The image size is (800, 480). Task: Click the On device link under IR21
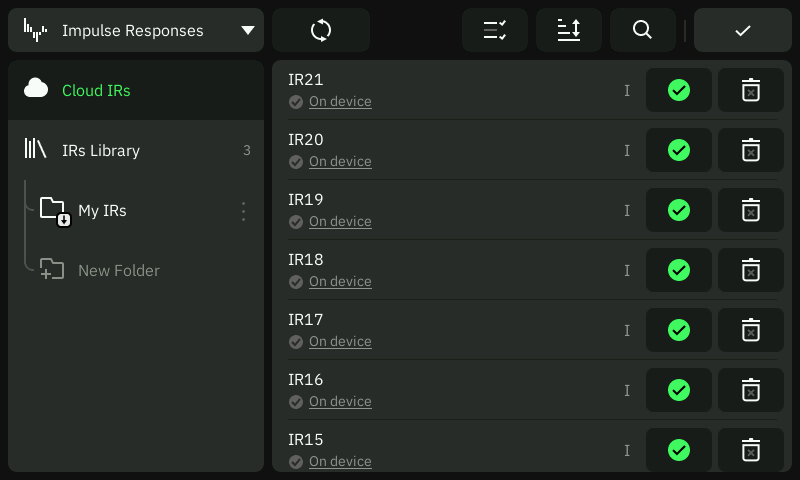[340, 102]
